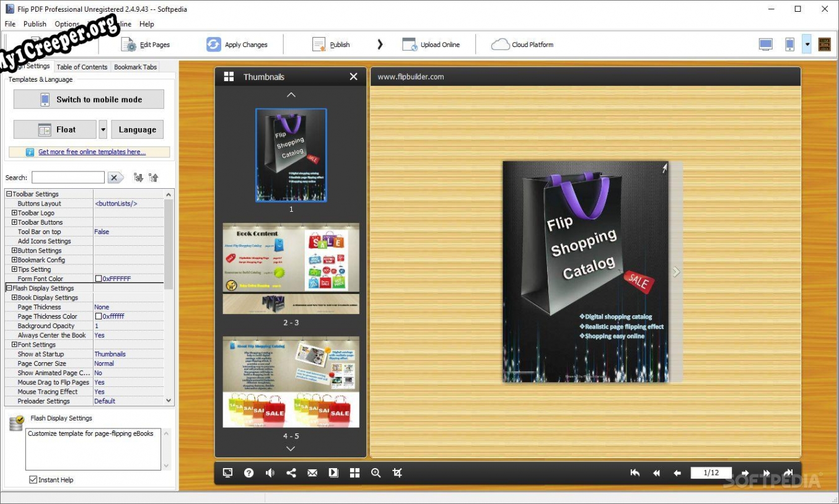This screenshot has width=839, height=504.
Task: Click the email icon in viewer toolbar
Action: (x=312, y=473)
